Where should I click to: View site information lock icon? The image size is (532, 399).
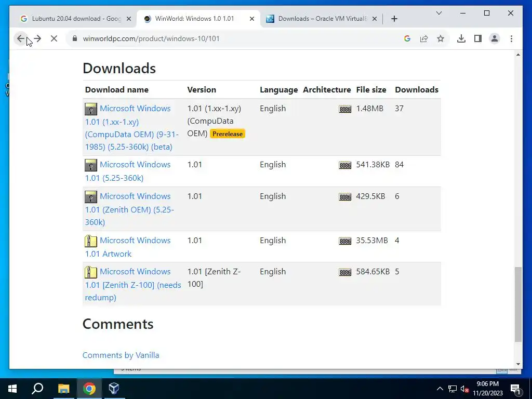[x=75, y=38]
